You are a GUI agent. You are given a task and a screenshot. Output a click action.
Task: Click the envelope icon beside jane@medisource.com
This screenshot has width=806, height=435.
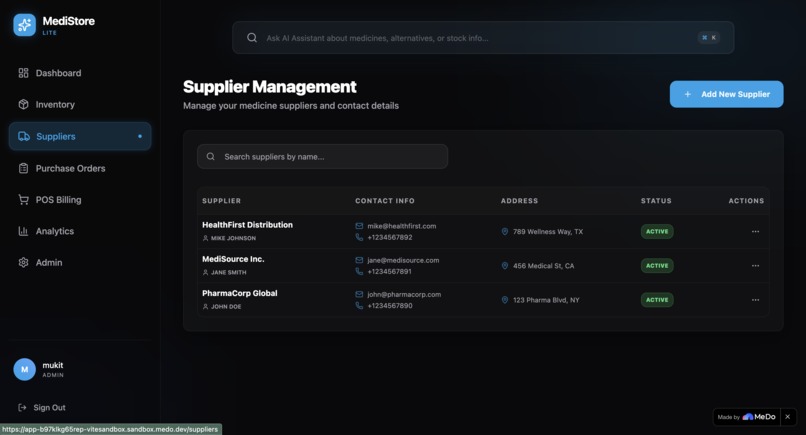tap(359, 260)
